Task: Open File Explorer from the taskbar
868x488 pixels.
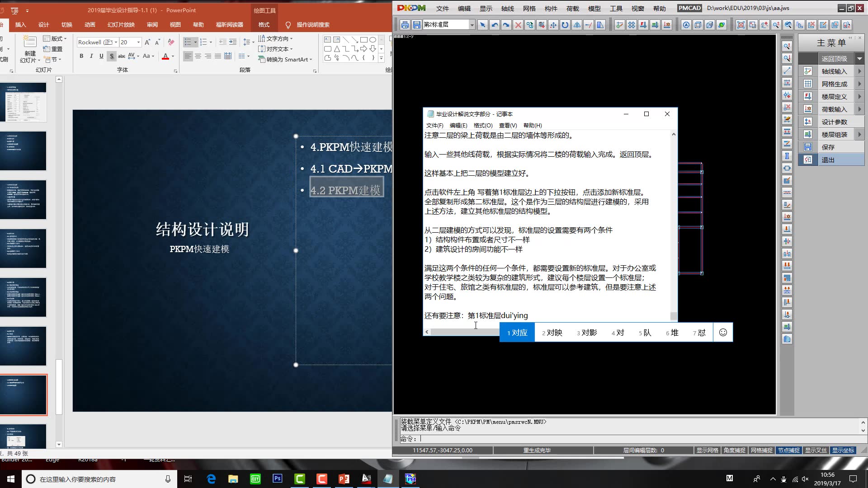Action: point(233,479)
